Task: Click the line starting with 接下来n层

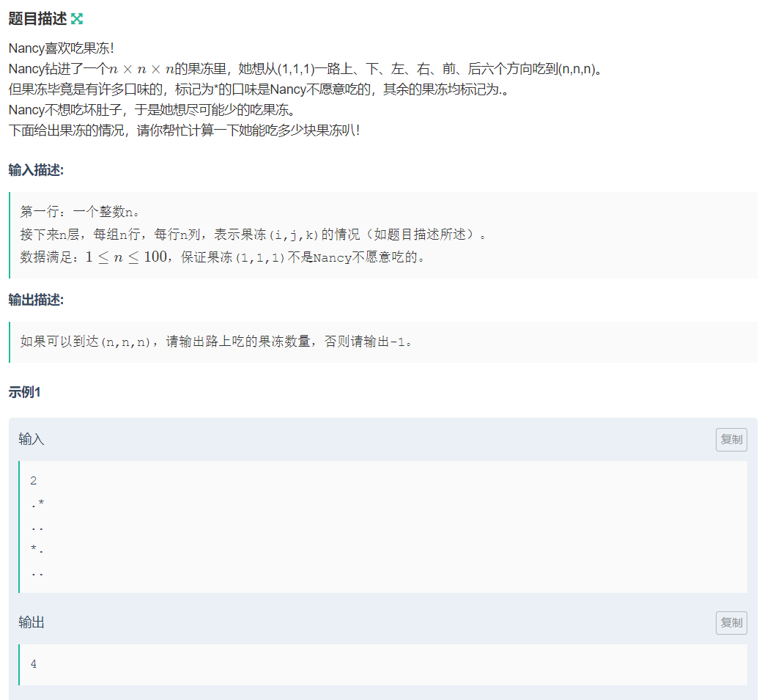Action: (x=253, y=235)
